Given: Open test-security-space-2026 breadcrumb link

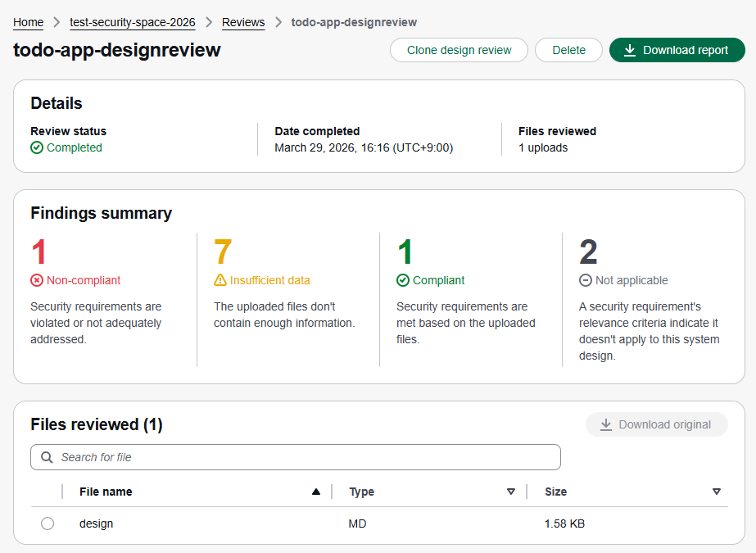Looking at the screenshot, I should tap(133, 22).
